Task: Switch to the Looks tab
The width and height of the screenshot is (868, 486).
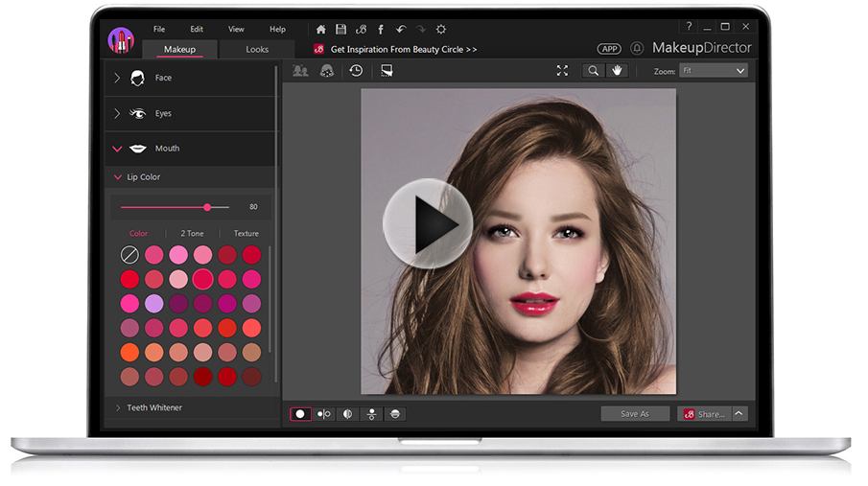Action: [x=257, y=49]
